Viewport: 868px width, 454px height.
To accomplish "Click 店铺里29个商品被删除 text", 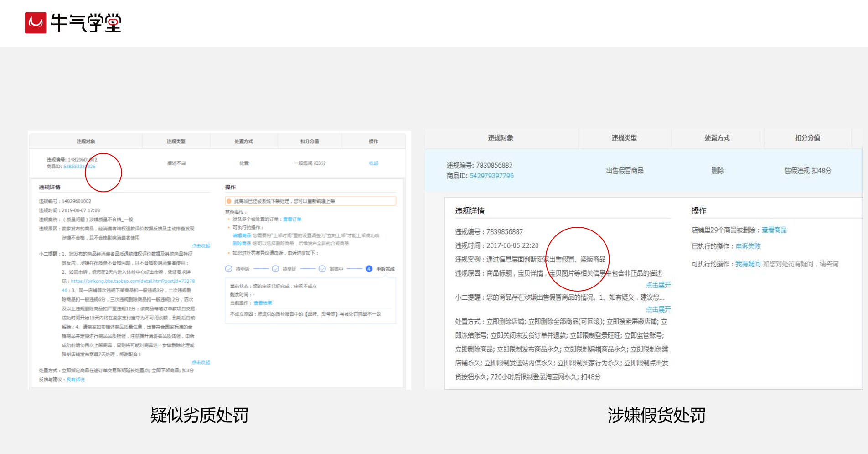I will [x=723, y=230].
